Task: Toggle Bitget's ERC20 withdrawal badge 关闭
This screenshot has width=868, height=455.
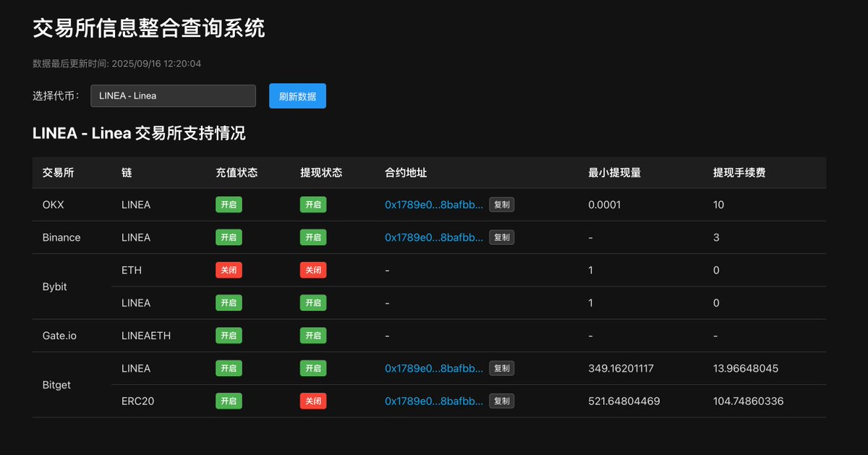Action: (312, 401)
